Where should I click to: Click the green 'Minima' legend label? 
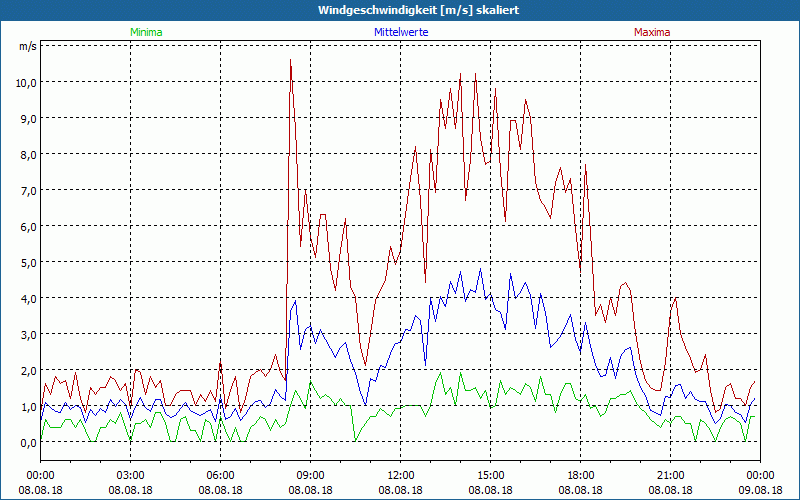[146, 32]
